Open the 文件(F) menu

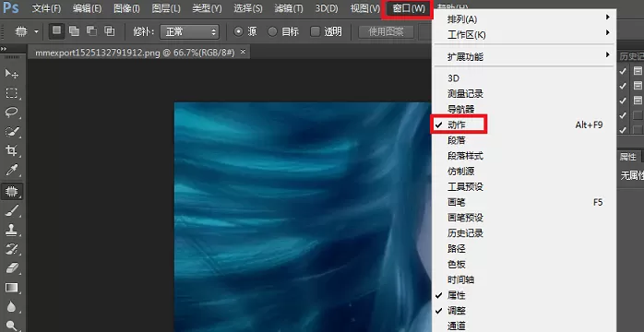[46, 8]
